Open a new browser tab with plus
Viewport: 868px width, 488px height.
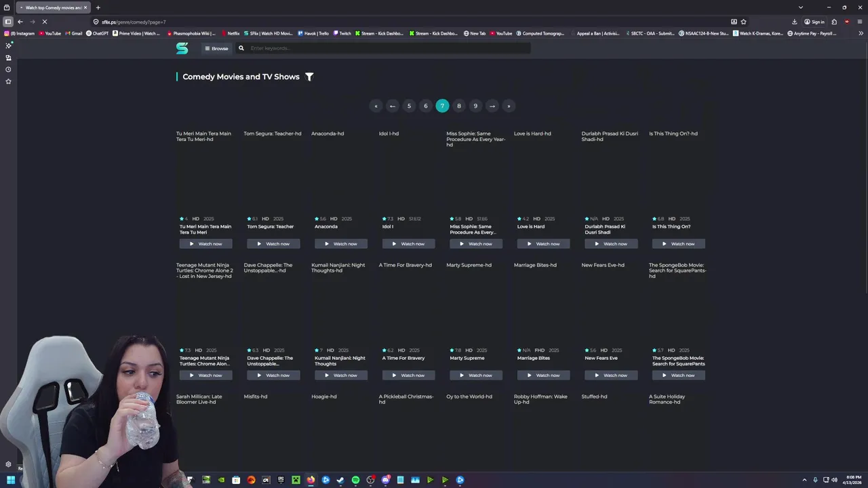(98, 7)
